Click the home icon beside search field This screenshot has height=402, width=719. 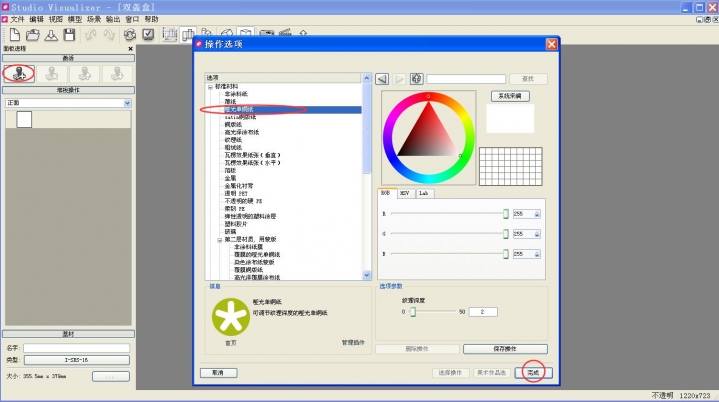coord(417,78)
